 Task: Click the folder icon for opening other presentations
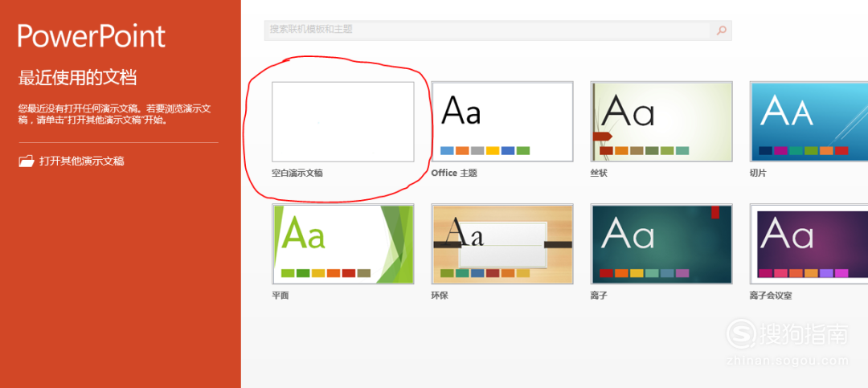point(27,161)
